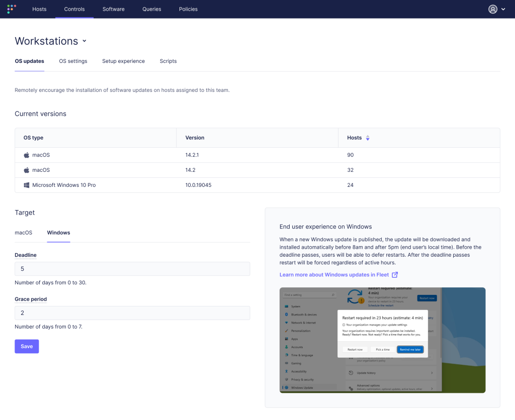
Task: Switch to the Setup experience tab
Action: [123, 61]
